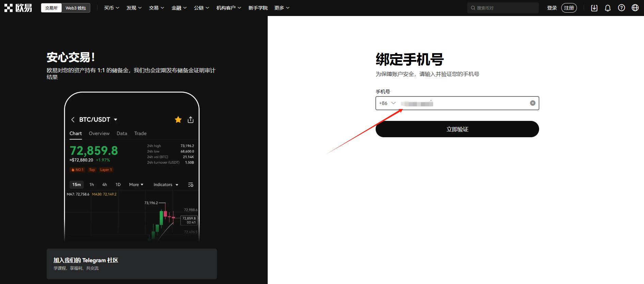Click the 注册 button

coord(569,8)
